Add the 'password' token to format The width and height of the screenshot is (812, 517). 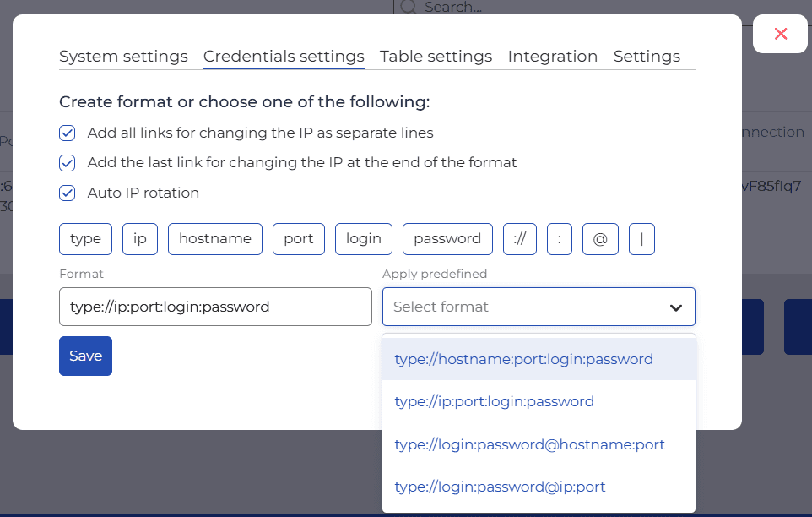(x=447, y=238)
